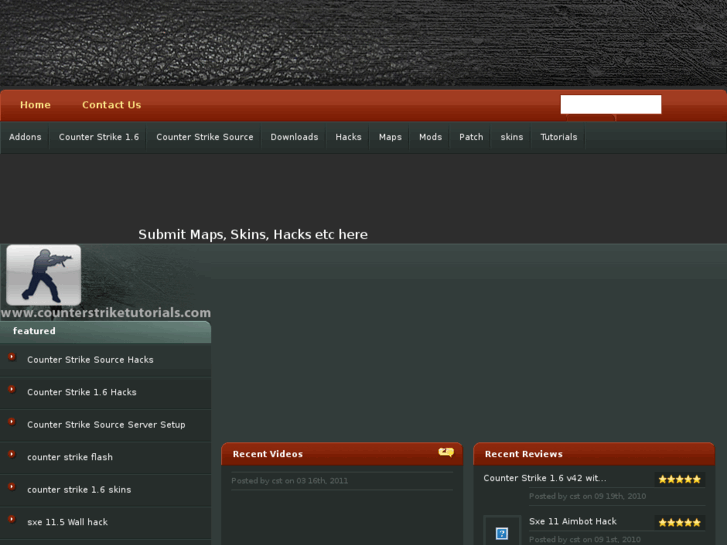Open the Counter Strike 1.6 v42 review

[545, 478]
